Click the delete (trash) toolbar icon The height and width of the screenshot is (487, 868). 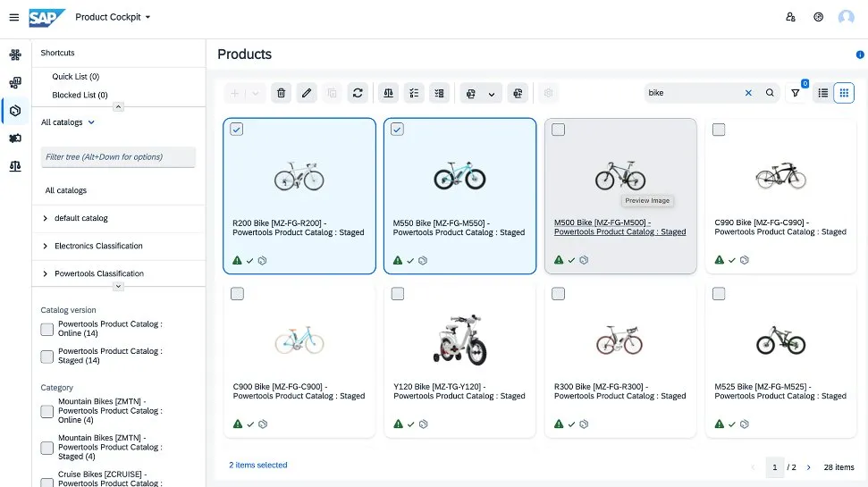click(281, 93)
